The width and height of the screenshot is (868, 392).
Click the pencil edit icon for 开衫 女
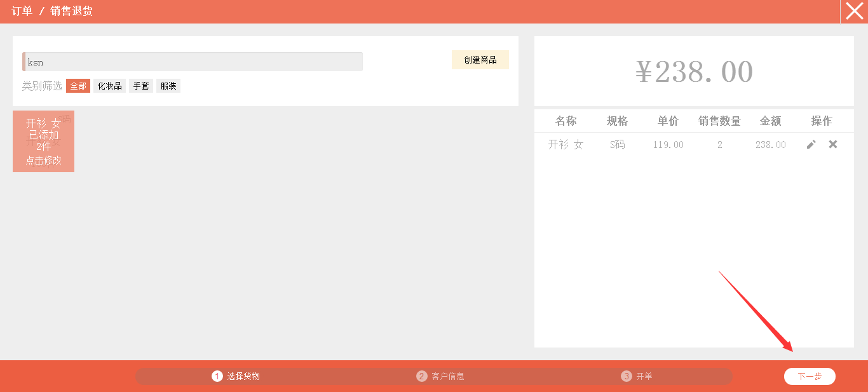click(811, 145)
